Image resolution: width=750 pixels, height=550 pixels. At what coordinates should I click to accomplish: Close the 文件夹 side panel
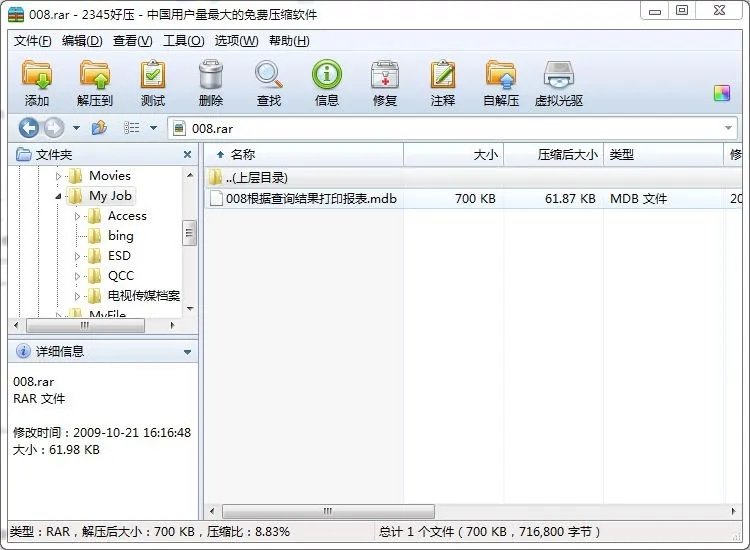pos(188,154)
